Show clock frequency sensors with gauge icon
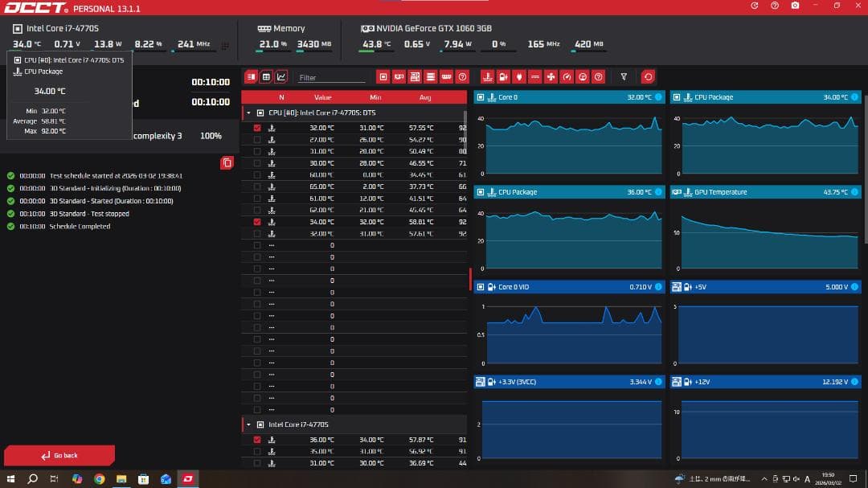868x488 pixels. (567, 77)
